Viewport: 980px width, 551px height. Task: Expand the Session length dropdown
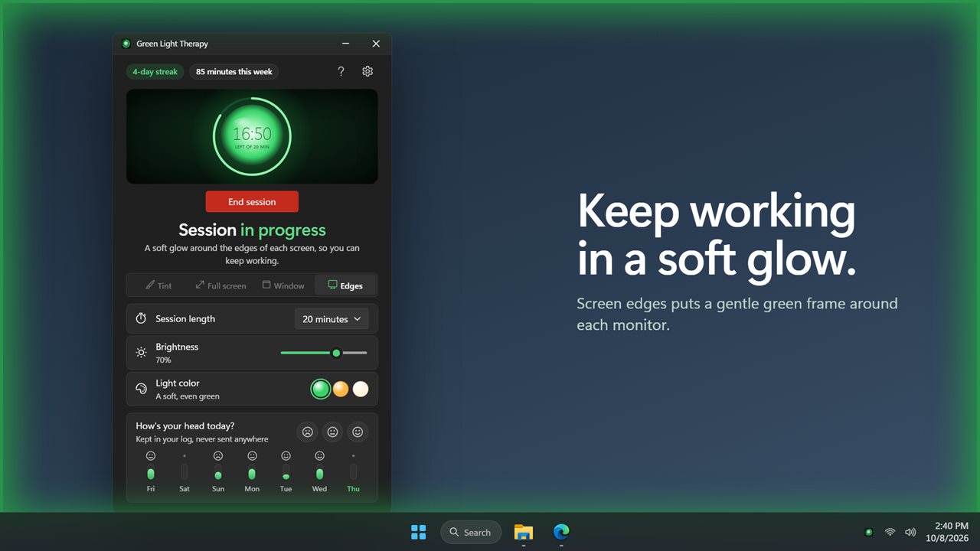[332, 319]
